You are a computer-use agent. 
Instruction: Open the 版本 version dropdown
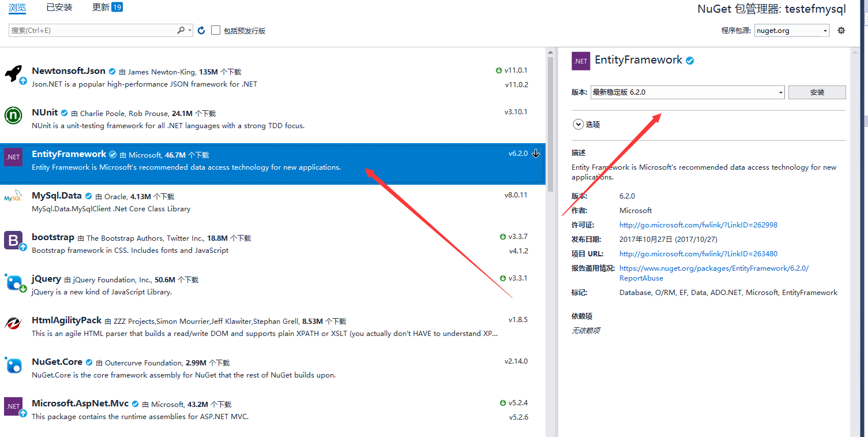click(687, 92)
